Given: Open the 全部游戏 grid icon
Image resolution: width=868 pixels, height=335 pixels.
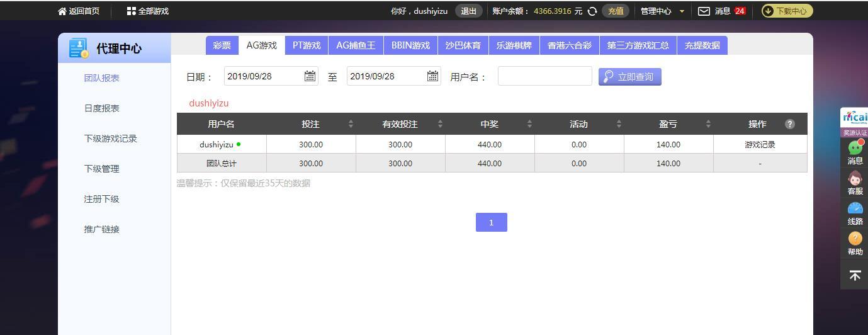Looking at the screenshot, I should 131,11.
